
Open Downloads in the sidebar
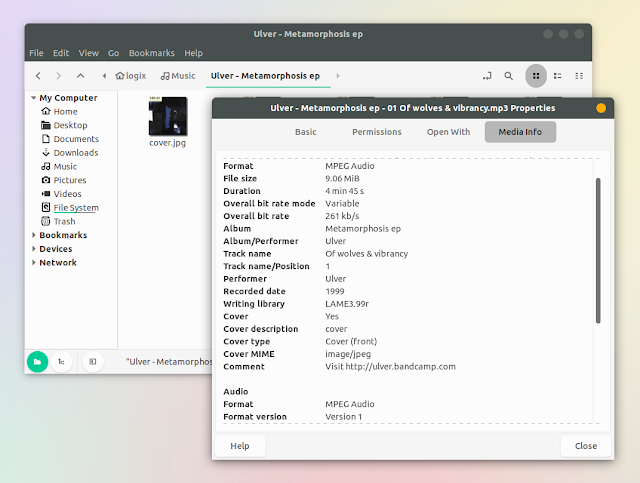70,153
